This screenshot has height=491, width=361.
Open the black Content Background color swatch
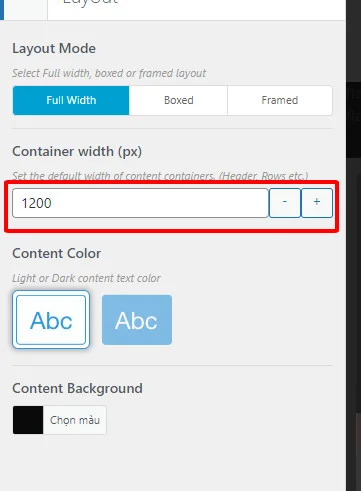pyautogui.click(x=28, y=420)
